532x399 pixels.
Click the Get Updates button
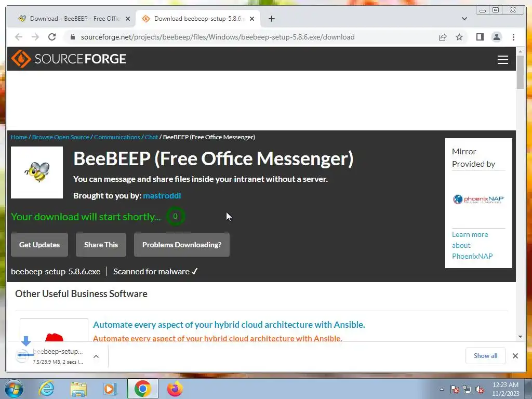[x=39, y=245]
